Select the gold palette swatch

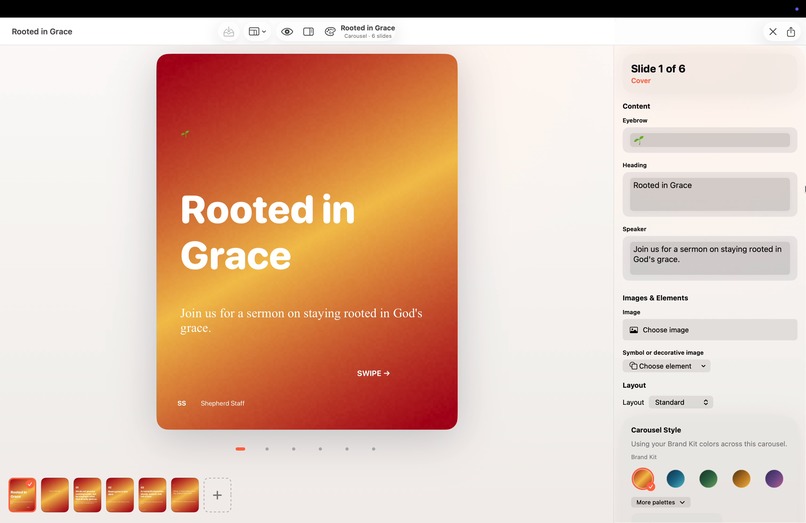coord(741,479)
